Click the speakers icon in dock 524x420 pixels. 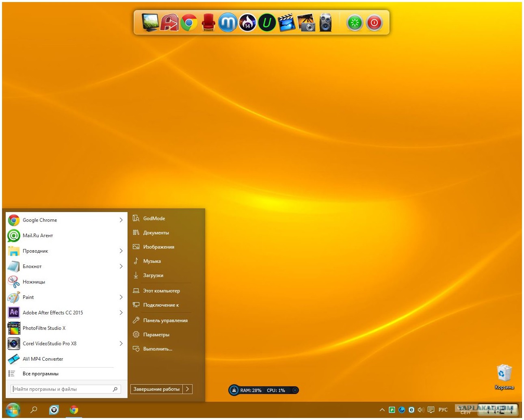[325, 22]
